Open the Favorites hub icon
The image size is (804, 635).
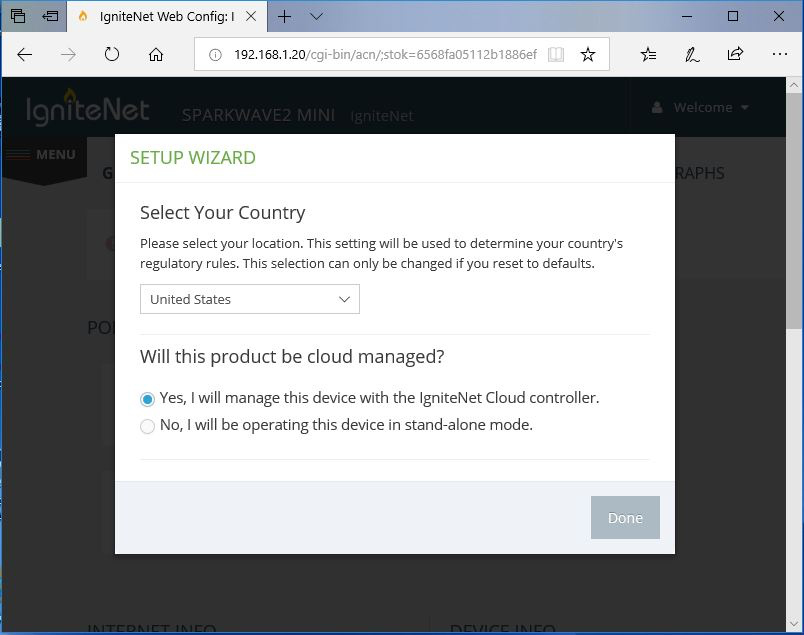(x=648, y=54)
